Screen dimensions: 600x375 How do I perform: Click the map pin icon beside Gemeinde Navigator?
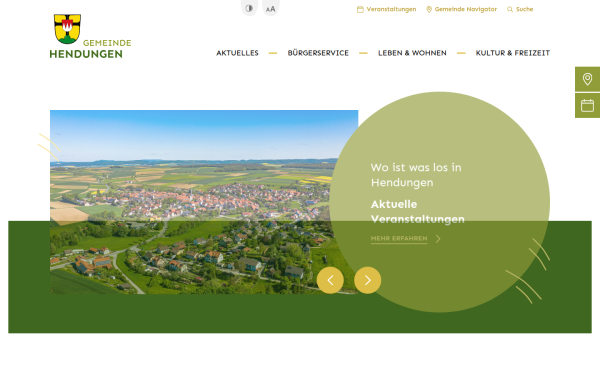(x=429, y=9)
